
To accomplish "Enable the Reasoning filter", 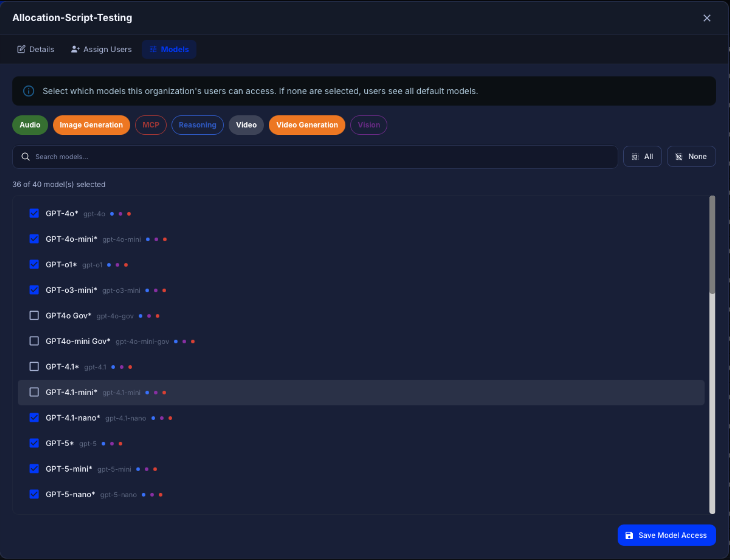I will click(197, 125).
